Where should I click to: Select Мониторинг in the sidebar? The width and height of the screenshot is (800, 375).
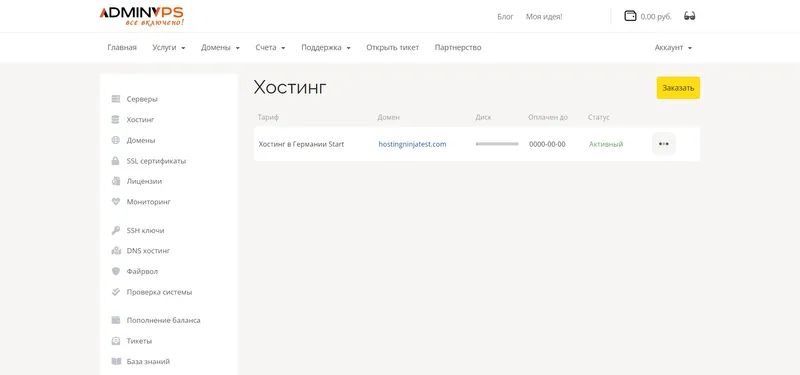point(148,202)
